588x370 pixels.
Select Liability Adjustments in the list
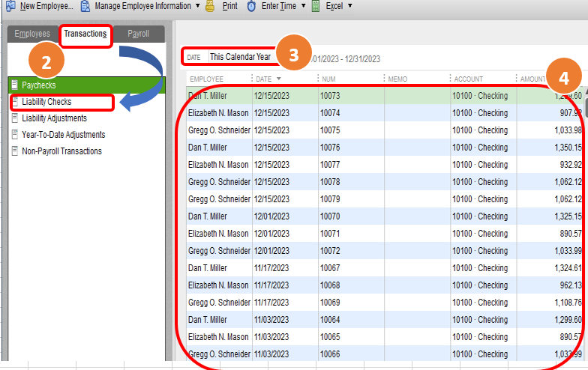[54, 118]
